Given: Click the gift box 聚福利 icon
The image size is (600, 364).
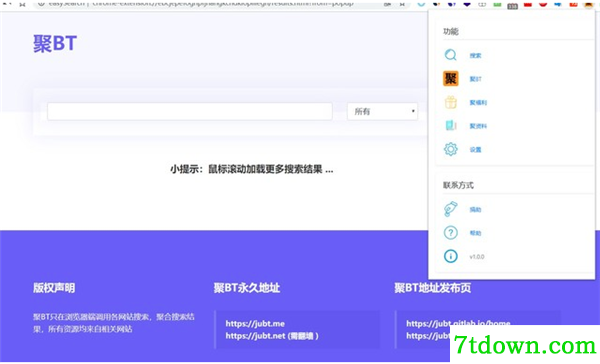Looking at the screenshot, I should tap(450, 102).
